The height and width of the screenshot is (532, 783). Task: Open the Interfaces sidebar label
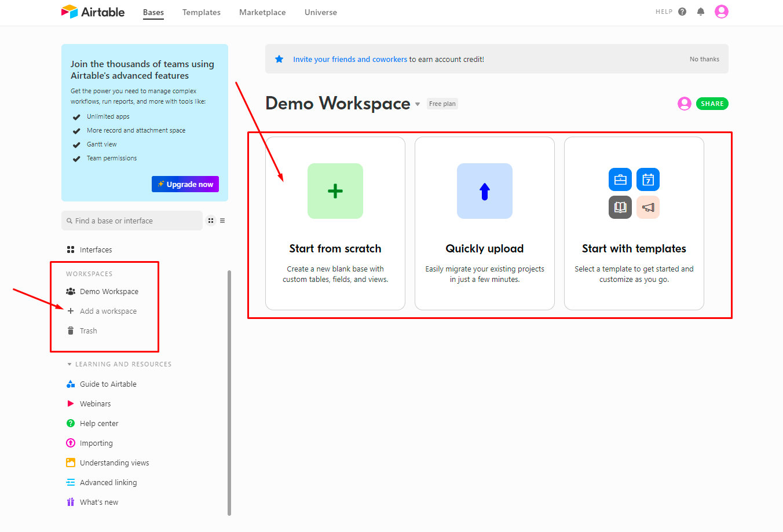click(96, 250)
